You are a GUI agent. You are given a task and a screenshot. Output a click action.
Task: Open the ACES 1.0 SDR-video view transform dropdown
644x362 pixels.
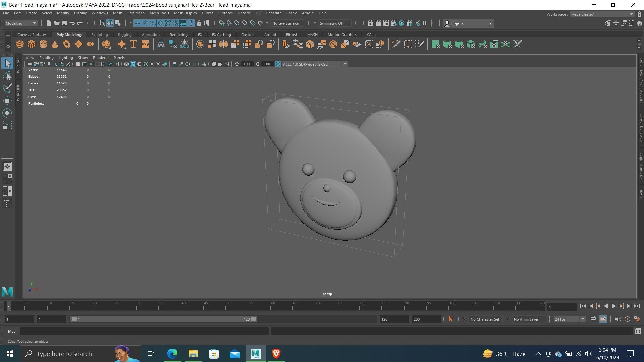(x=315, y=64)
